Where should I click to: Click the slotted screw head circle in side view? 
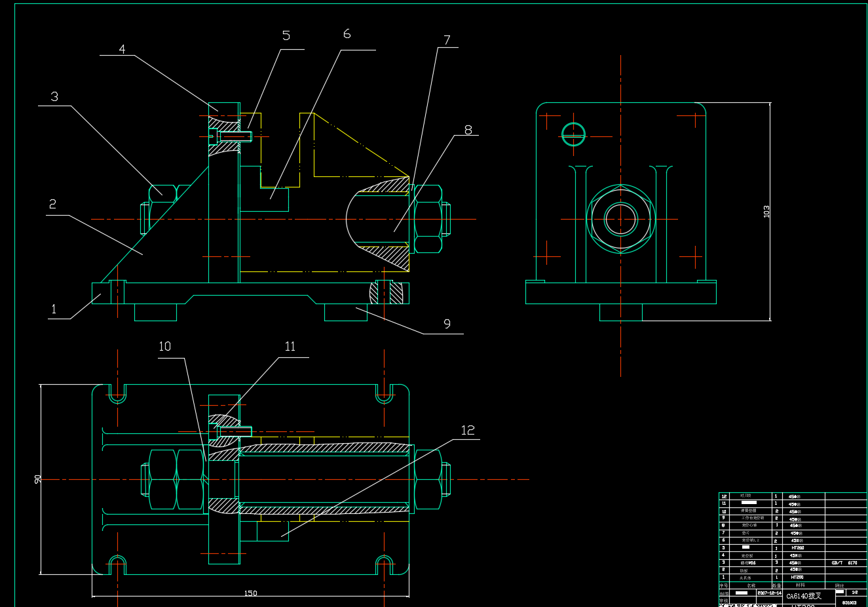(573, 134)
